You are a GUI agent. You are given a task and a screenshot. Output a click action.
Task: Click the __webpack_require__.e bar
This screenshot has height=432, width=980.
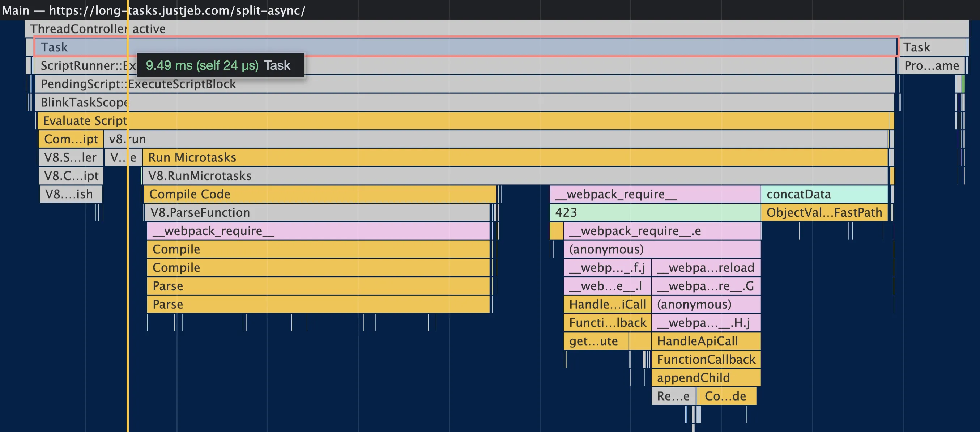[662, 231]
